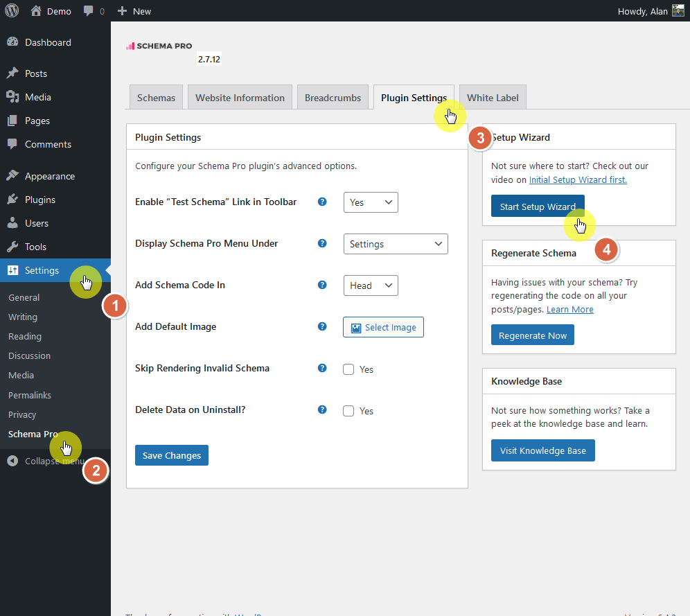Click the WordPress logo in admin bar

[12, 10]
